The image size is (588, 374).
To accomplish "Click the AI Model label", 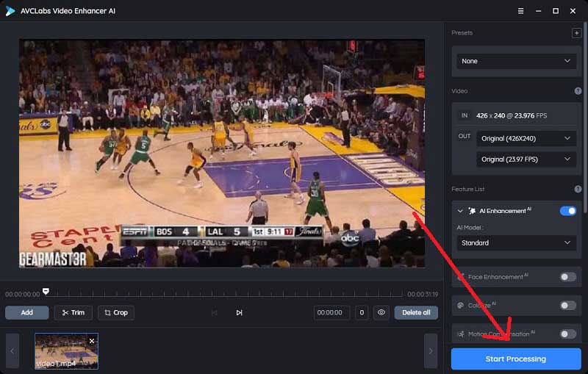I will pyautogui.click(x=470, y=228).
